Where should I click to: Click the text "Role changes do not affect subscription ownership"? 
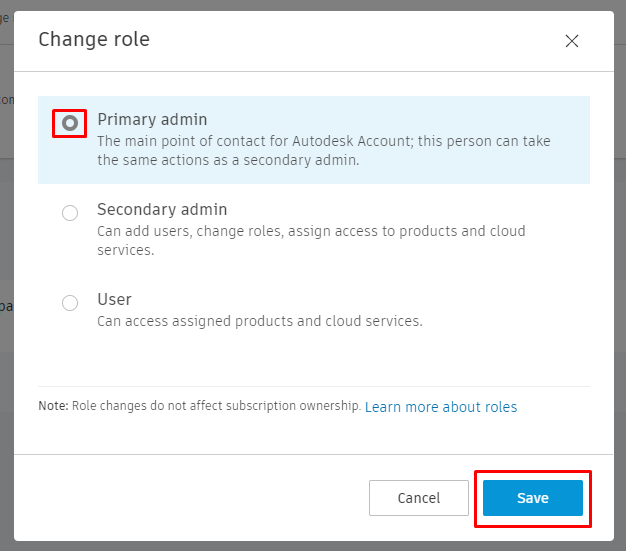pos(216,407)
